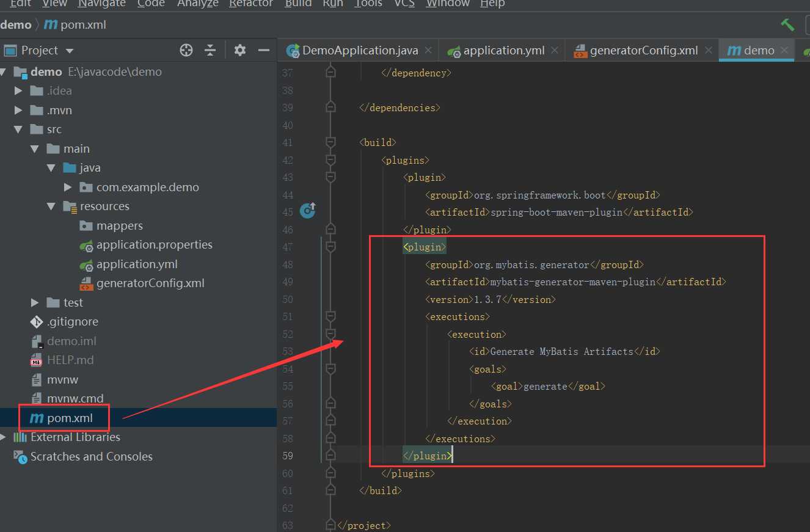This screenshot has height=532, width=810.
Task: Select Scratches and Consoles
Action: pyautogui.click(x=91, y=457)
